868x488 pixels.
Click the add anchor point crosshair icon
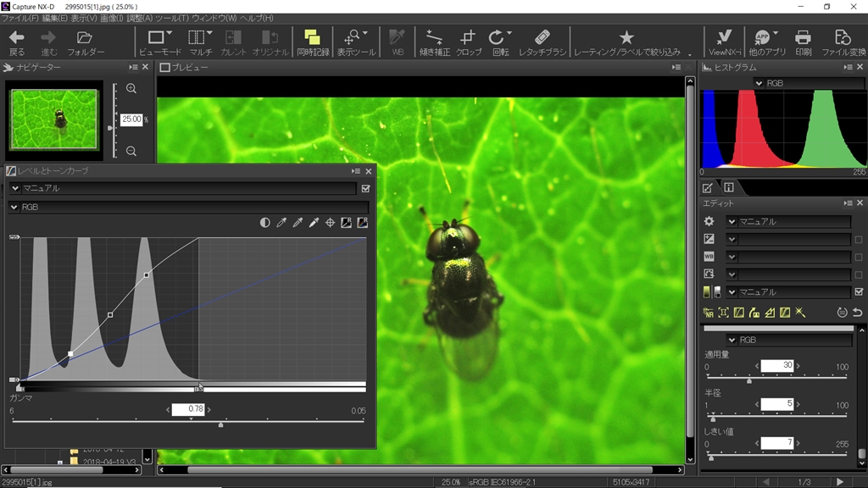coord(330,223)
